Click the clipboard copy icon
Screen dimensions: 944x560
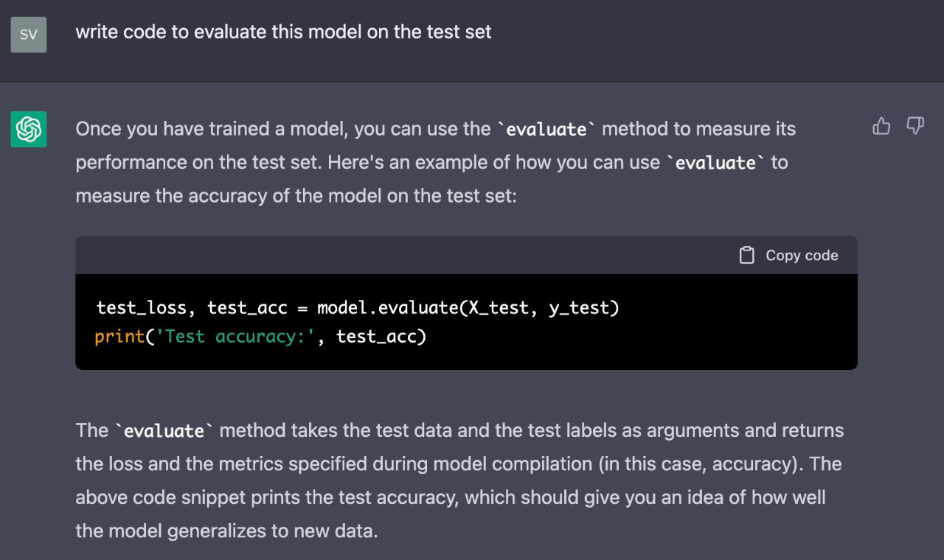(x=747, y=255)
